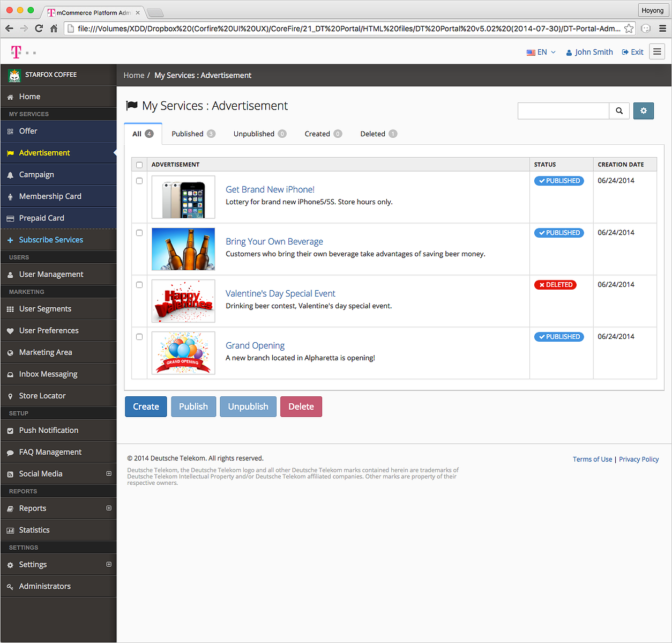The height and width of the screenshot is (643, 672).
Task: Open Inbox Messaging in sidebar
Action: coord(58,374)
